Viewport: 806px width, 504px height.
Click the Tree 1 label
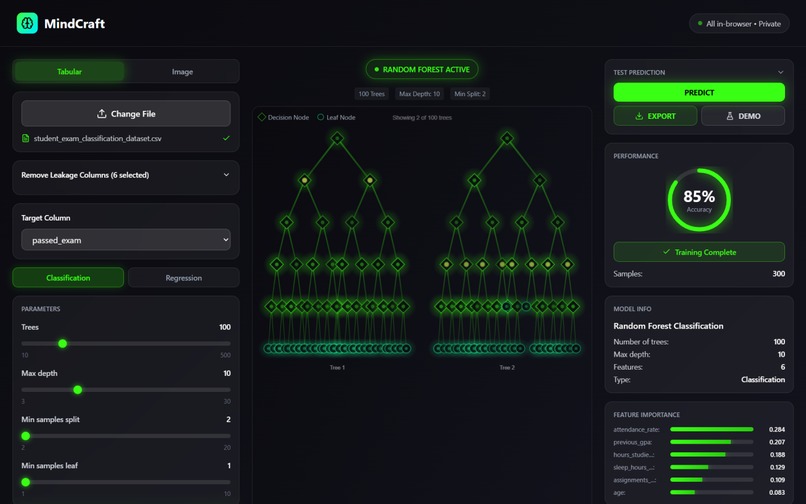(337, 367)
